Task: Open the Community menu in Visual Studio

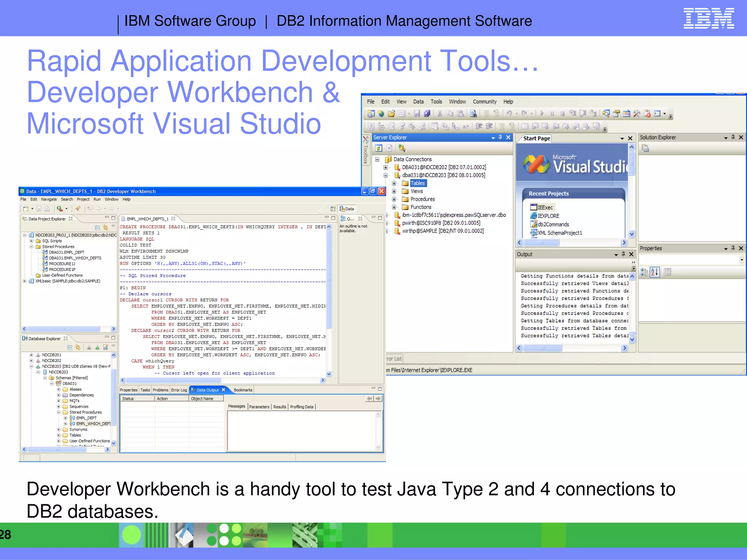Action: tap(485, 102)
